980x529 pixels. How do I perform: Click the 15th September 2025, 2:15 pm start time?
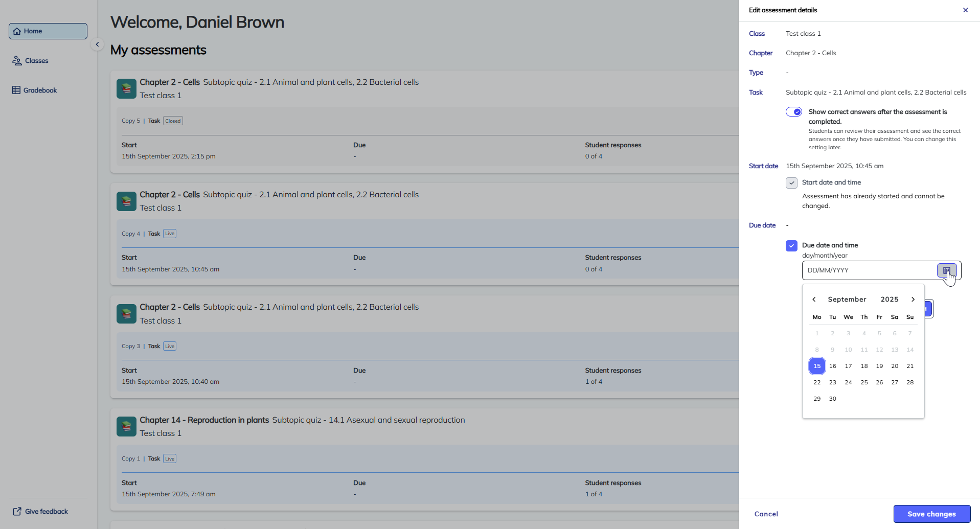click(169, 156)
